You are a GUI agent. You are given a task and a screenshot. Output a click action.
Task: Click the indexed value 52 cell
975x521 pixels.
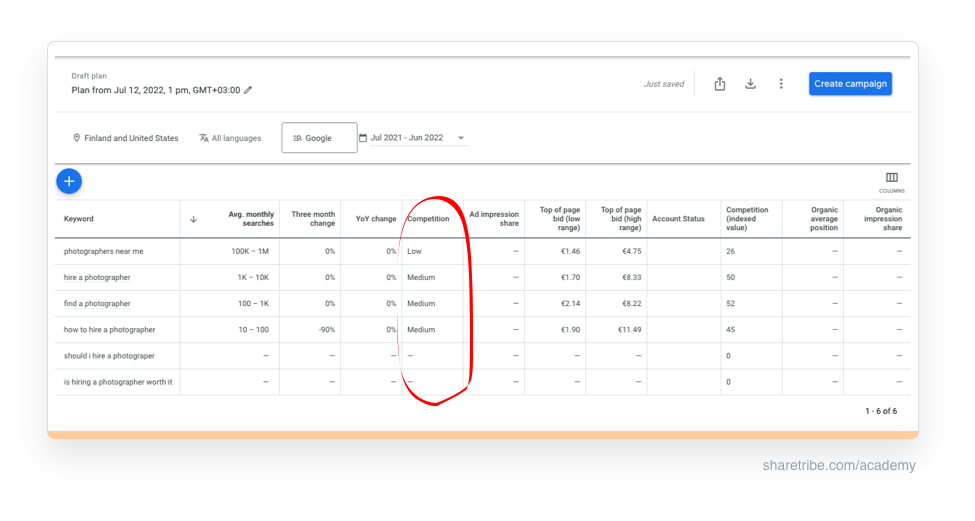point(731,304)
